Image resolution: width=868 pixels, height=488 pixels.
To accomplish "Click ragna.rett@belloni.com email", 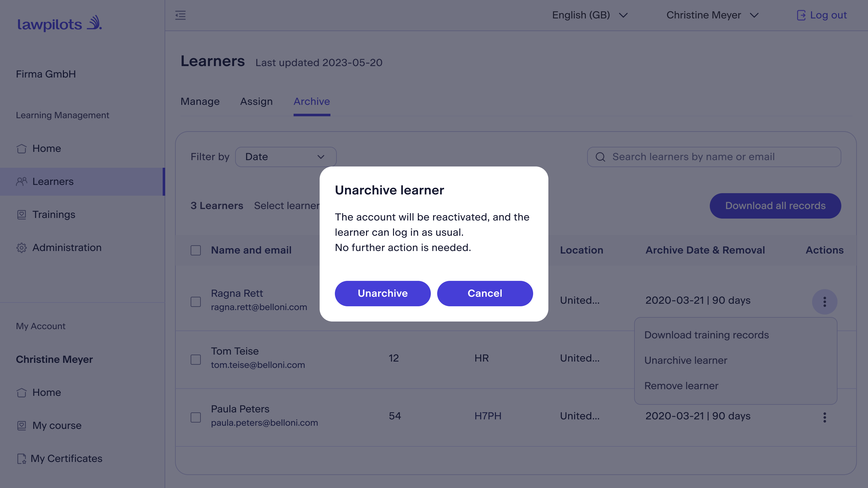I will (259, 307).
